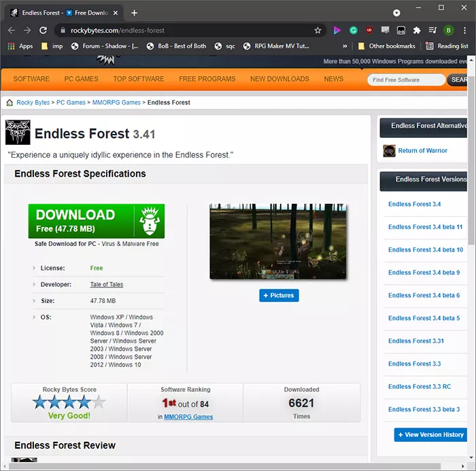Open Endless Forest 3.3 RC link
Viewport: 476px width, 471px height.
click(420, 386)
